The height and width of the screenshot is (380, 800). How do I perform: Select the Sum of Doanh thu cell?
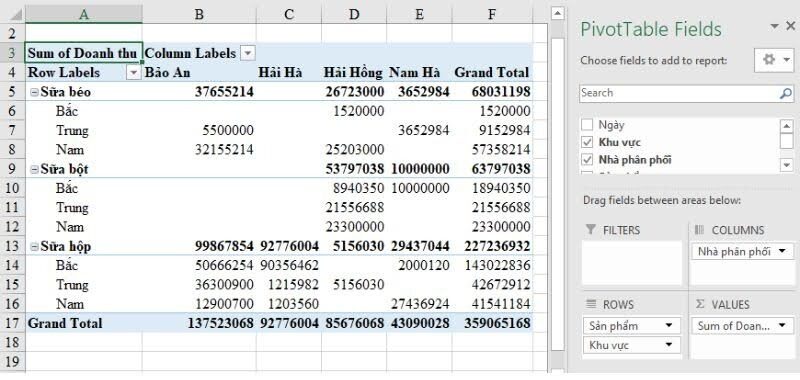click(84, 53)
